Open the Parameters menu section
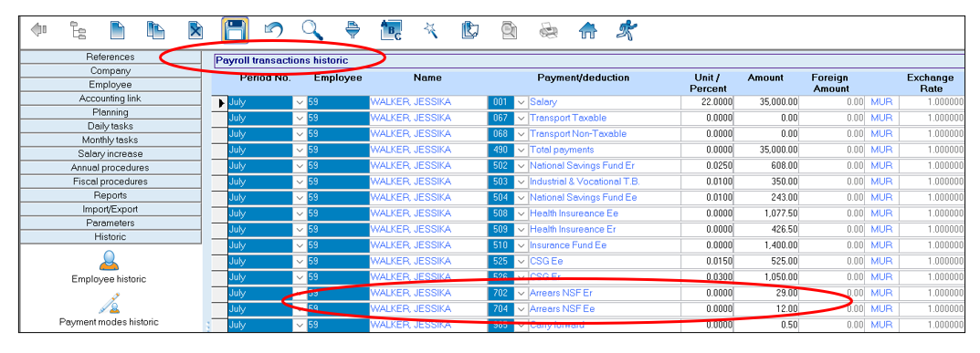This screenshot has width=980, height=353. [x=110, y=223]
